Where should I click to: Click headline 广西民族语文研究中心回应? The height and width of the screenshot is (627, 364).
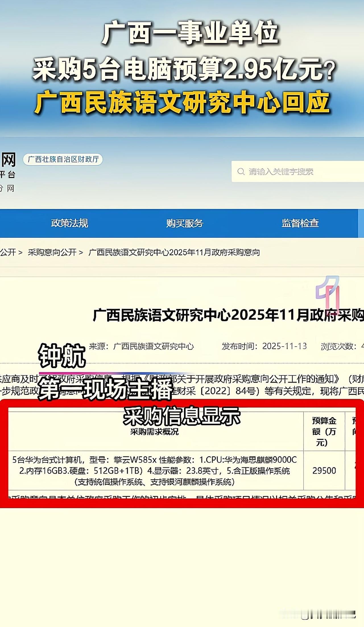(x=182, y=103)
